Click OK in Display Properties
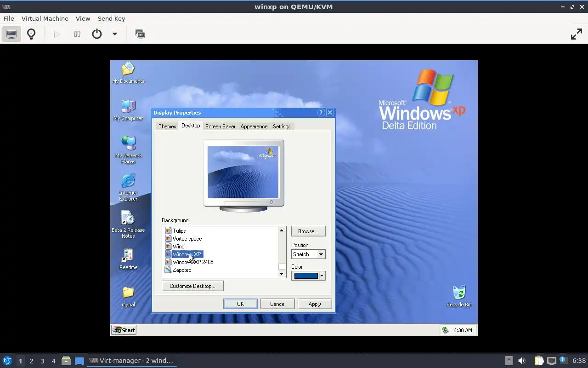This screenshot has height=368, width=588. (x=240, y=304)
